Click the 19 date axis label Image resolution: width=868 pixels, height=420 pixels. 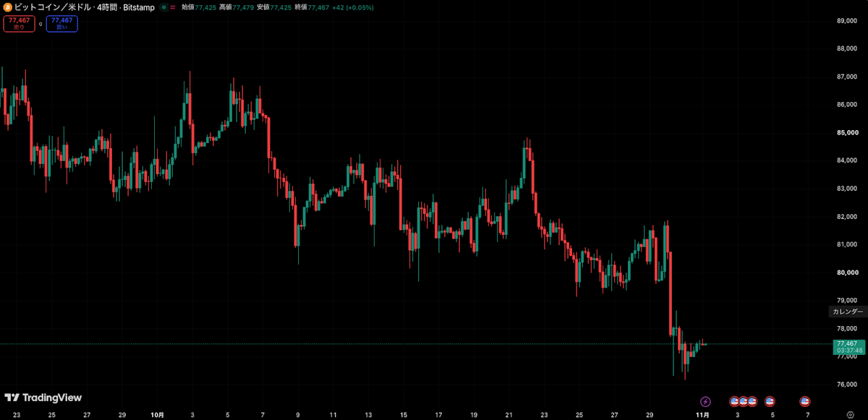[473, 415]
